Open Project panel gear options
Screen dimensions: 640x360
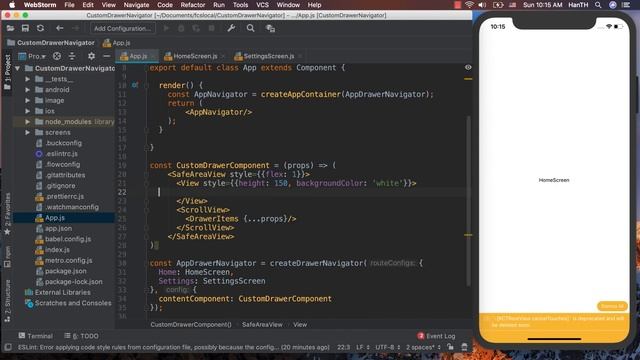click(91, 56)
